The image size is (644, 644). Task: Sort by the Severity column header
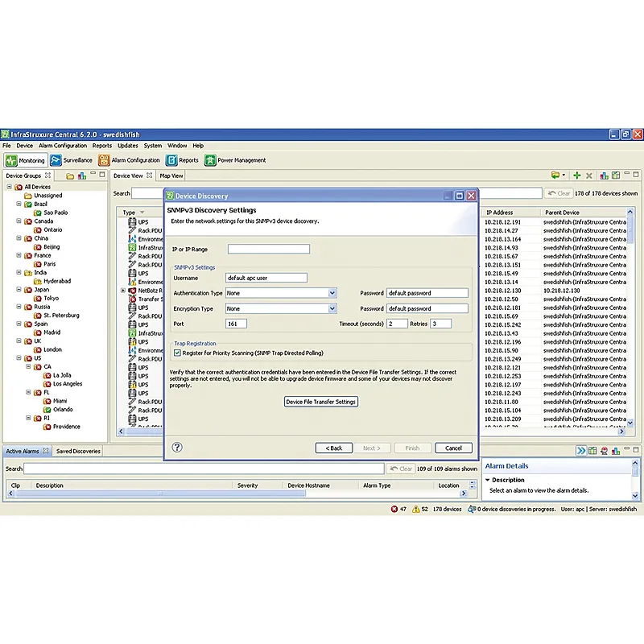coord(258,485)
